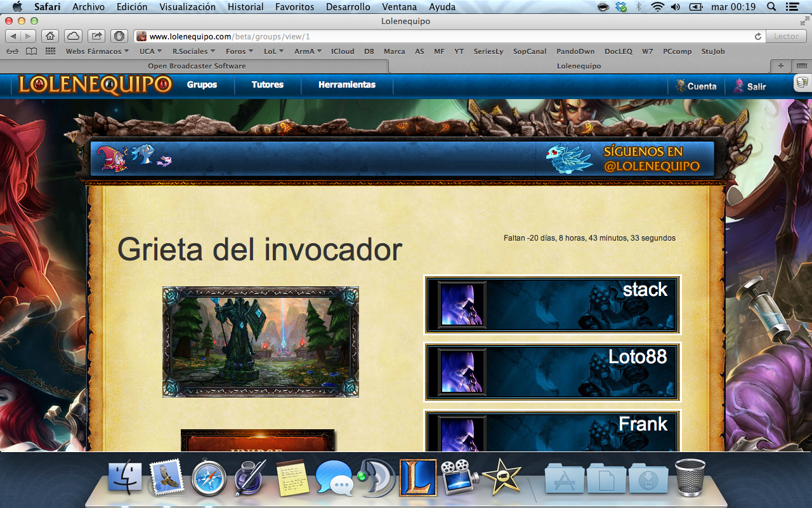
Task: Open Downloads folder stack in Dock
Action: 648,478
